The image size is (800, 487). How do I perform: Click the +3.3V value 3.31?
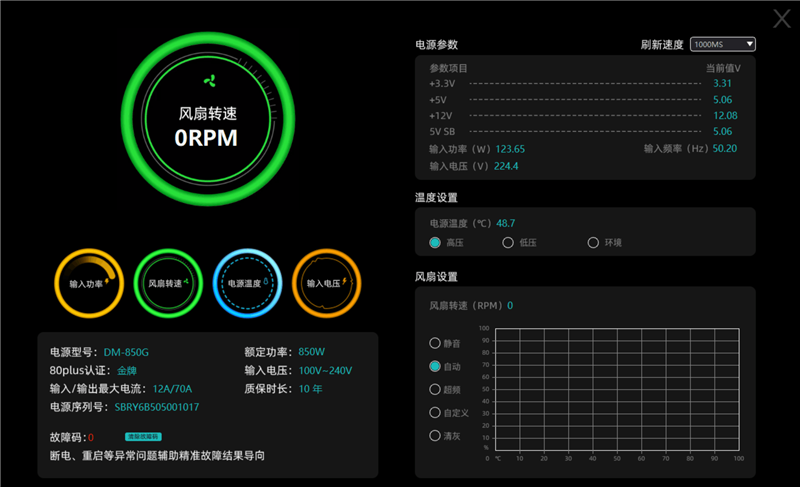click(722, 84)
